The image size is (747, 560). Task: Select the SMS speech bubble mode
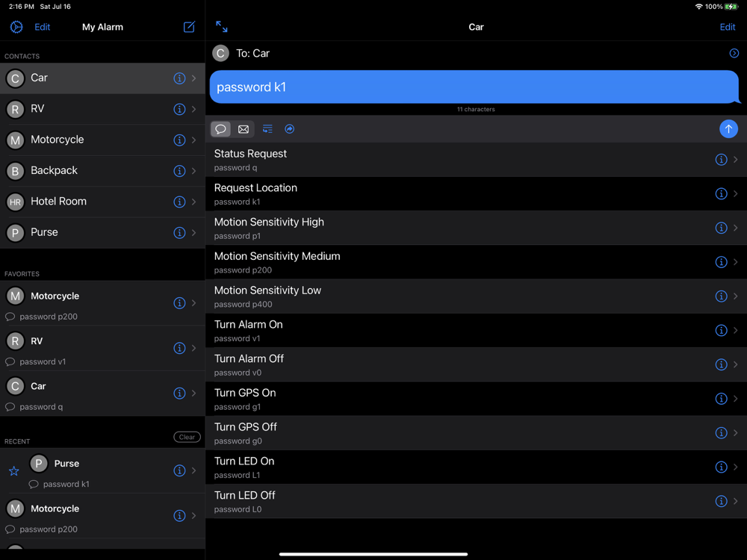point(220,129)
